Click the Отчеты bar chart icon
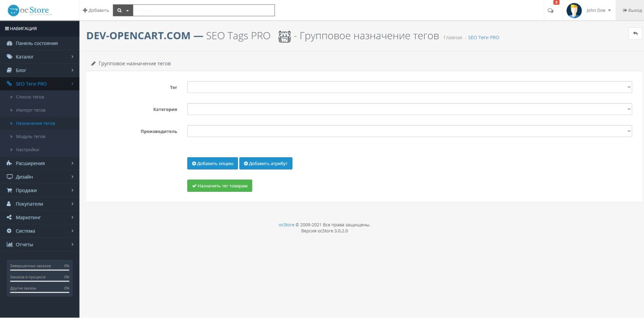The height and width of the screenshot is (318, 644). tap(10, 244)
